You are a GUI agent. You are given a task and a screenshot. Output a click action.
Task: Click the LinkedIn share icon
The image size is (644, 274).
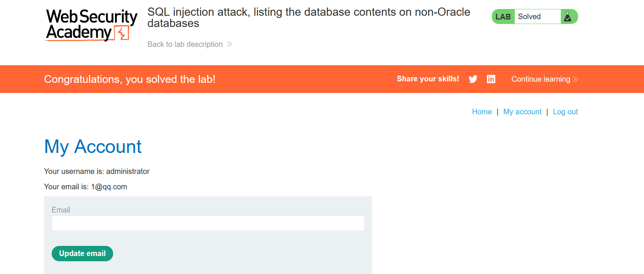(491, 79)
